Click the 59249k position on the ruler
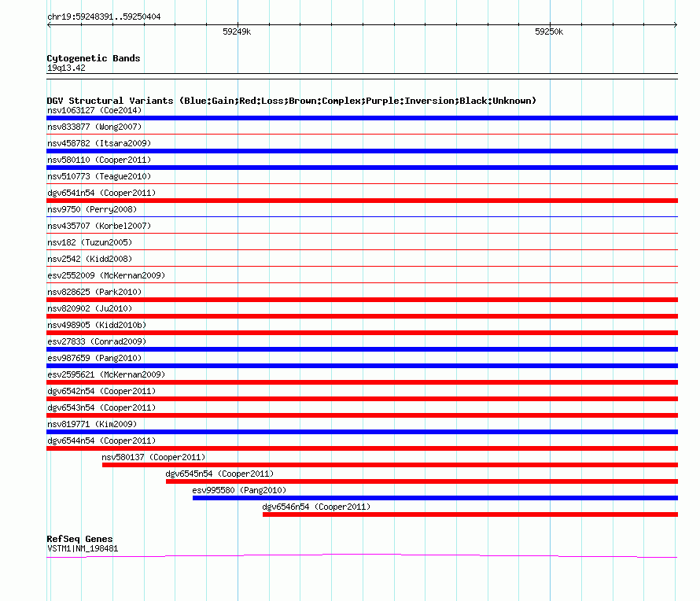This screenshot has width=700, height=601. [x=237, y=32]
